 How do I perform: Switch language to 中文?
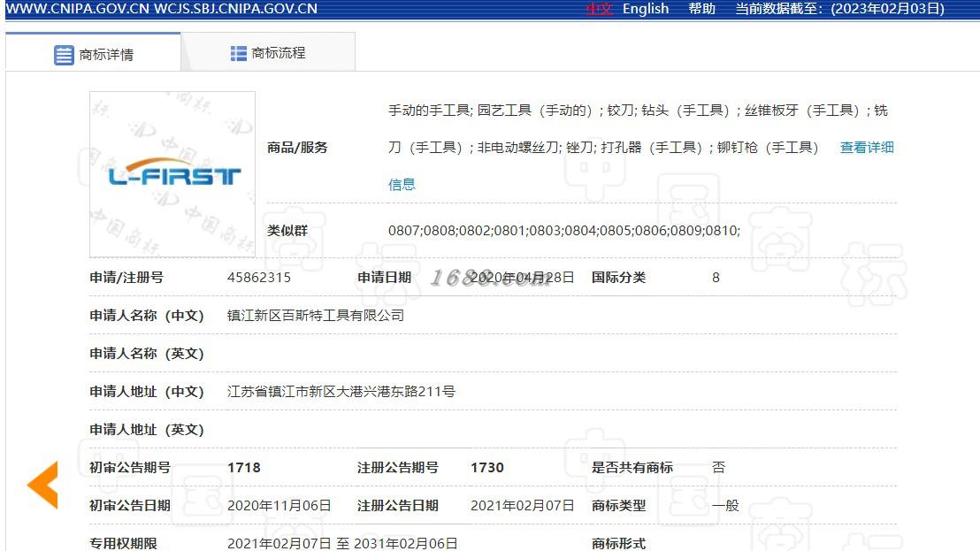pyautogui.click(x=599, y=9)
